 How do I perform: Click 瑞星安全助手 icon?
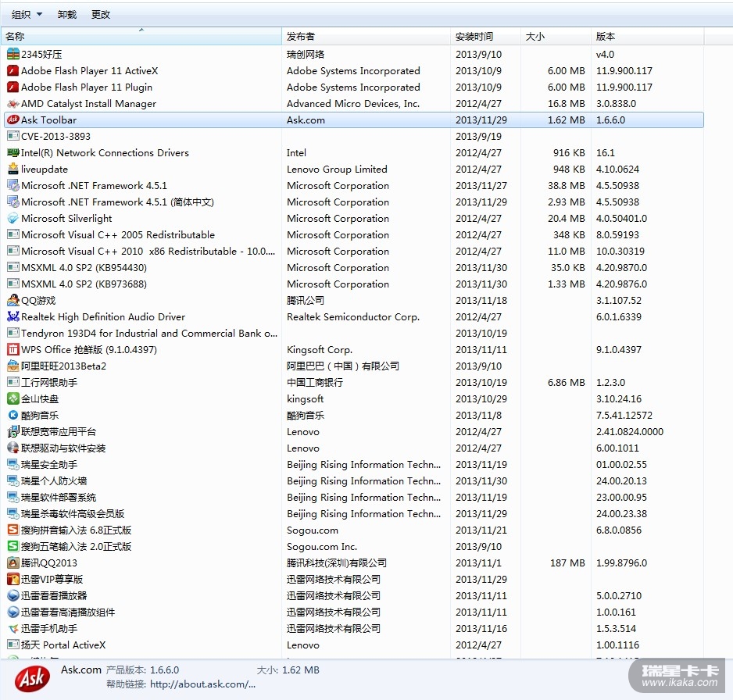pos(13,465)
